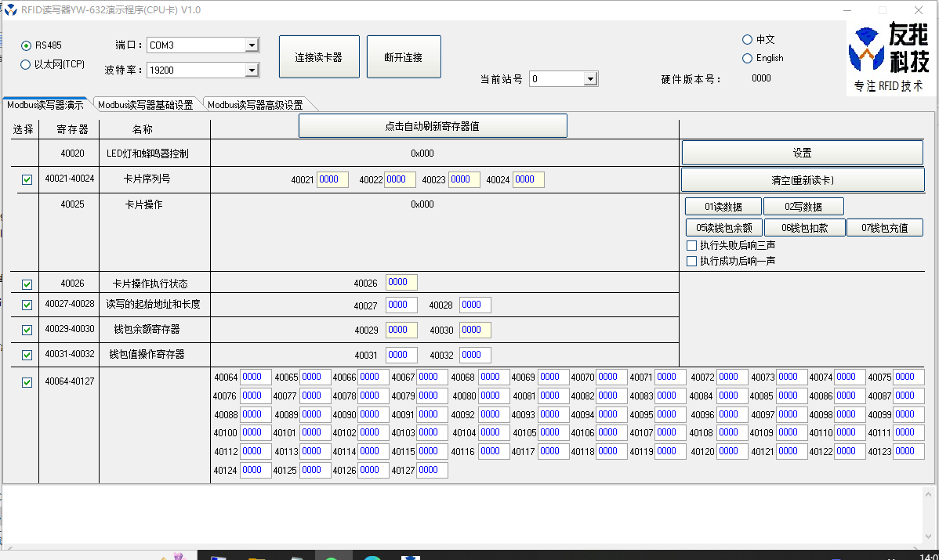Click 01读数据 to read card data
This screenshot has height=560, width=939.
pyautogui.click(x=722, y=205)
